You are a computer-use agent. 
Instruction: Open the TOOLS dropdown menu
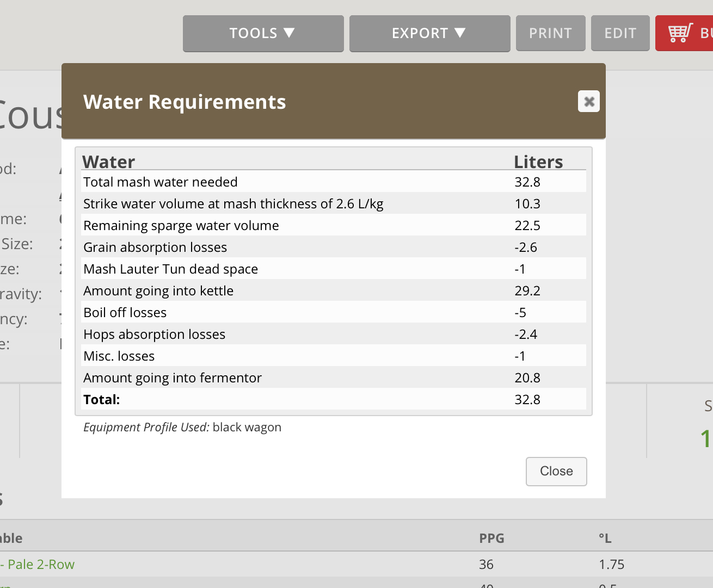263,33
